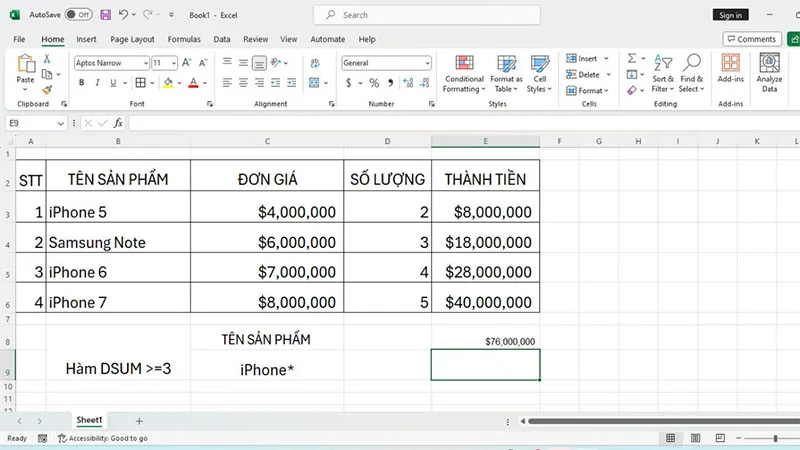Click the yellow Fill Color swatch

[168, 83]
